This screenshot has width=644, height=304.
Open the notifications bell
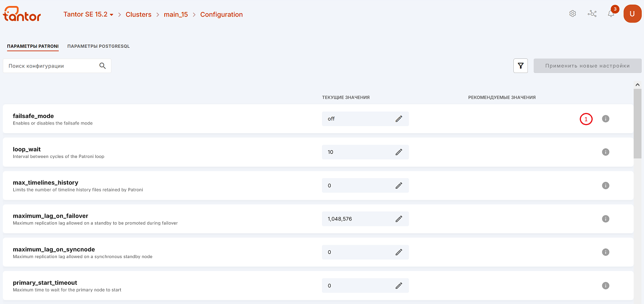coord(611,14)
